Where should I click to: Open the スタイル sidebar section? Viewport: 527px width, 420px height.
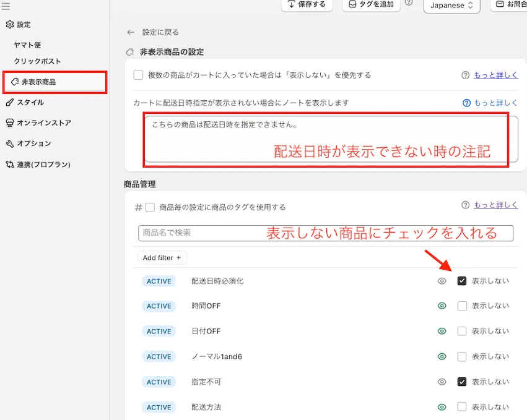tap(30, 102)
